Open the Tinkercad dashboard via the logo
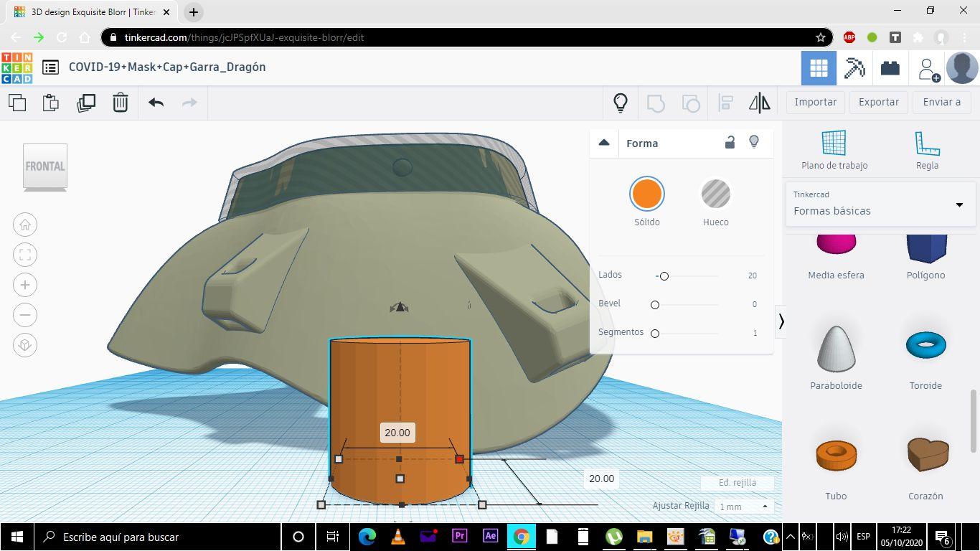The width and height of the screenshot is (980, 551). pyautogui.click(x=17, y=67)
